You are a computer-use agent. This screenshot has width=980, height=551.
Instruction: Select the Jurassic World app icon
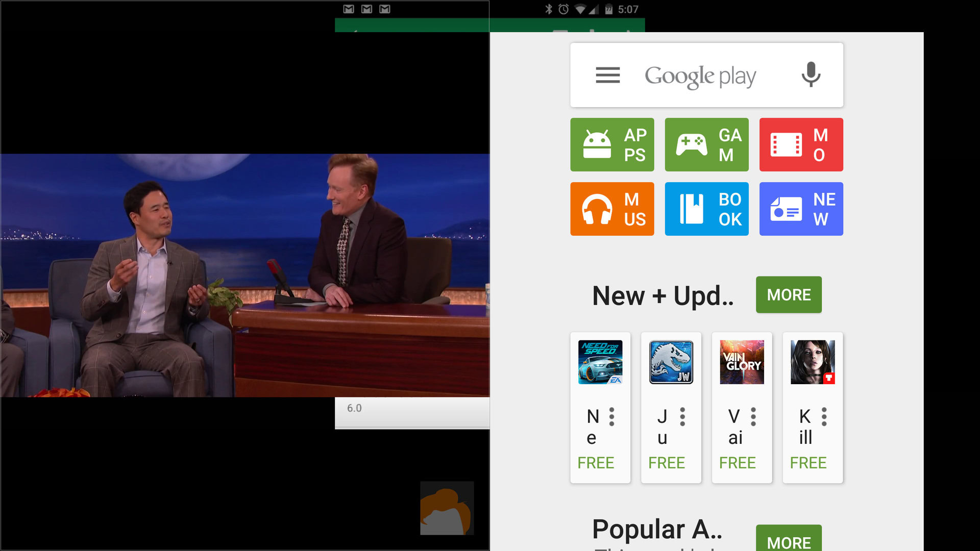click(x=671, y=362)
